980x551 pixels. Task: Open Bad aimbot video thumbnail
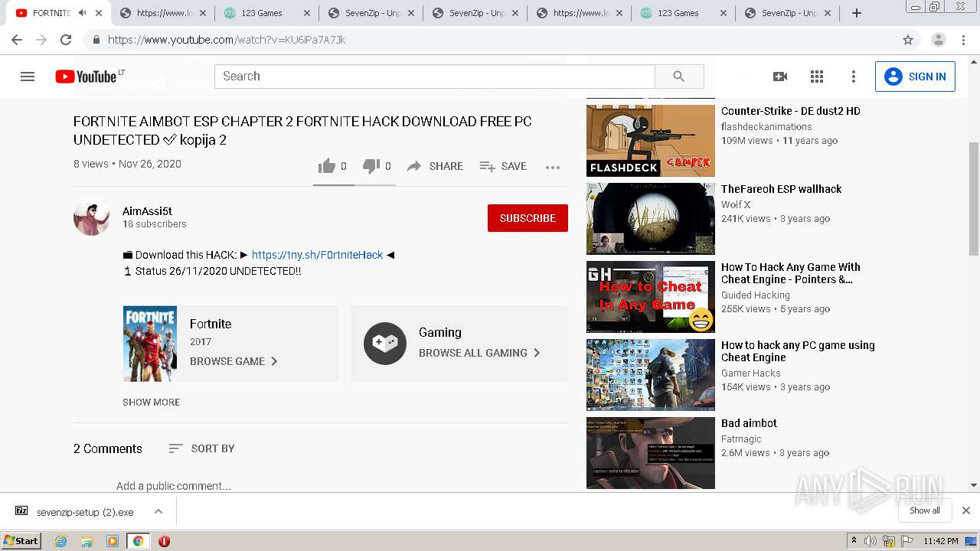click(651, 453)
